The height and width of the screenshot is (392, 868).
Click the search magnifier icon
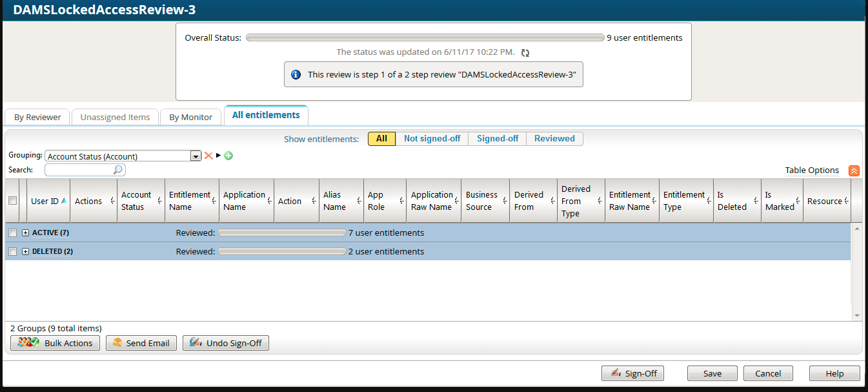point(117,169)
